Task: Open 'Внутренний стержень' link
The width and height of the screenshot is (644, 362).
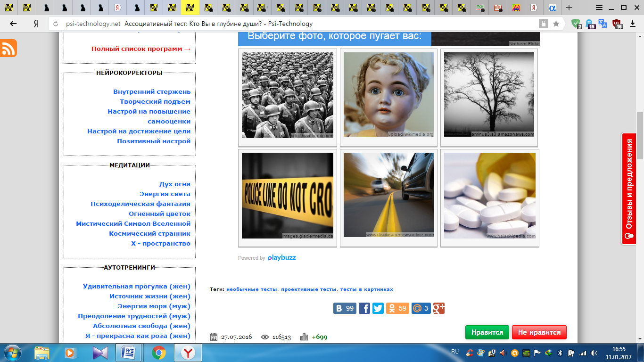Action: 152,91
